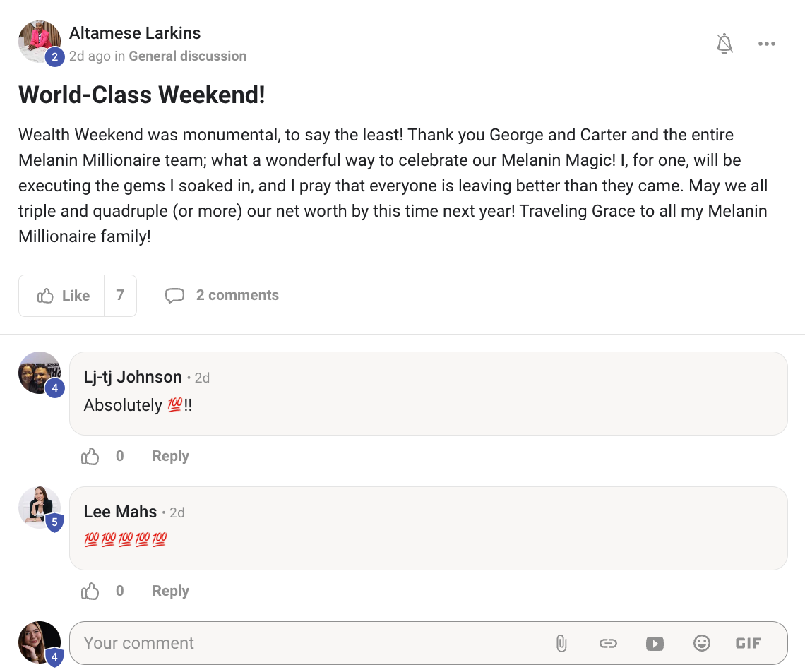Like Altamese Larkins' post
The image size is (805, 672).
(x=63, y=296)
